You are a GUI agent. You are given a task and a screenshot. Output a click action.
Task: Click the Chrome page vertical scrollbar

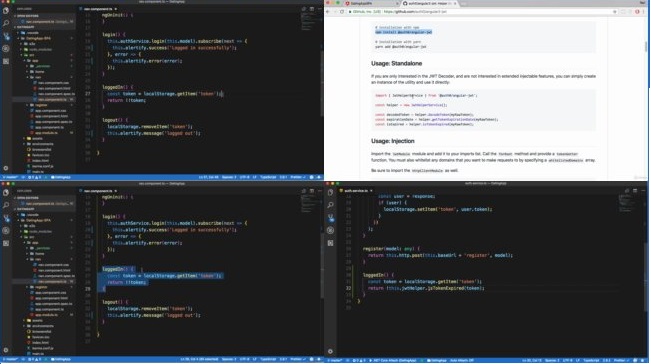[646, 46]
